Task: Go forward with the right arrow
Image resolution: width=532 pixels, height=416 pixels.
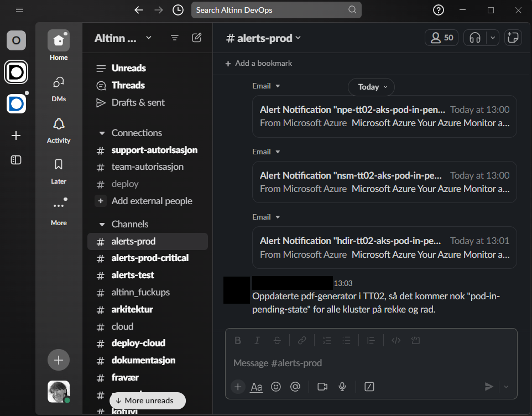Action: click(x=159, y=10)
